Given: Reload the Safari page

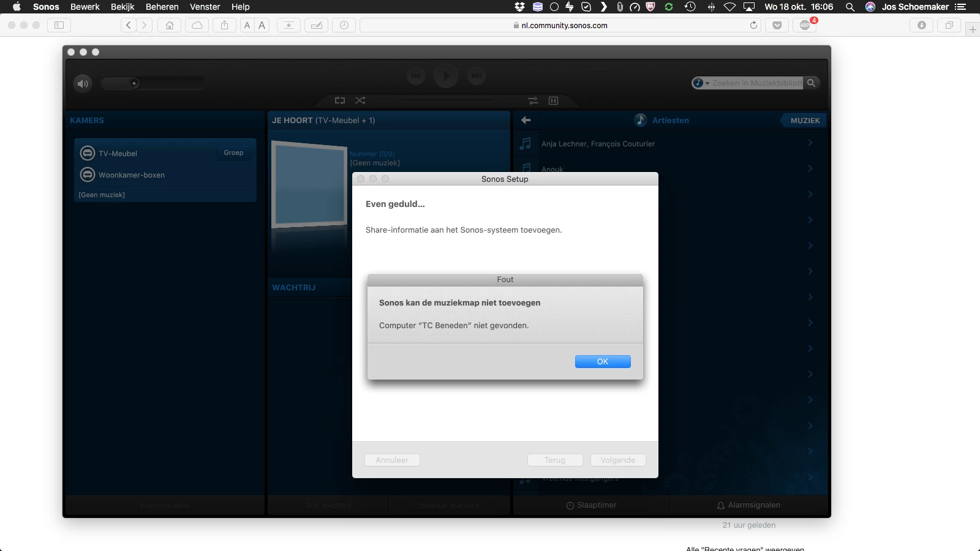Looking at the screenshot, I should (x=753, y=25).
